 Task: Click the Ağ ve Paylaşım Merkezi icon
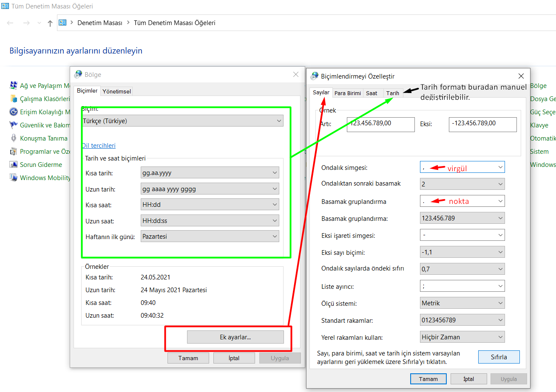point(13,86)
